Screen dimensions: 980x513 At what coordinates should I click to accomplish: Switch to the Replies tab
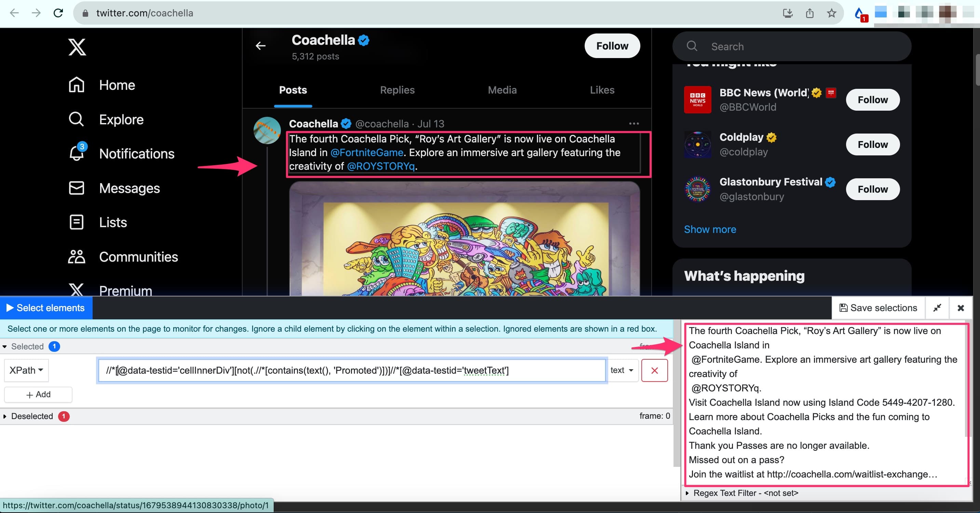(397, 90)
